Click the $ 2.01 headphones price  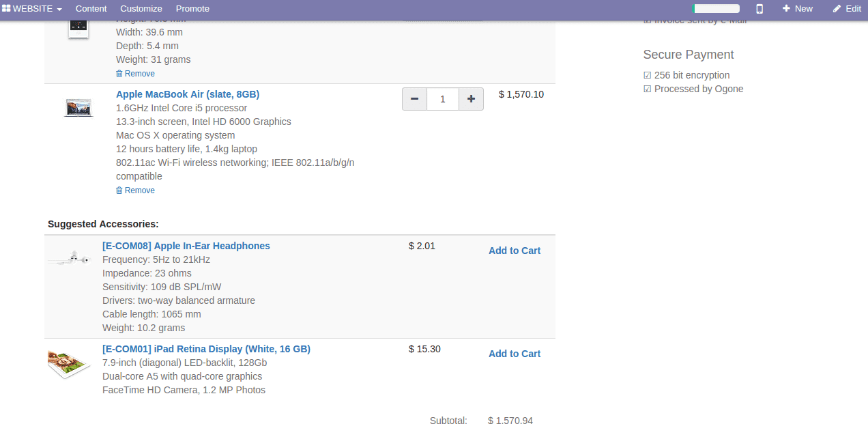pos(422,246)
